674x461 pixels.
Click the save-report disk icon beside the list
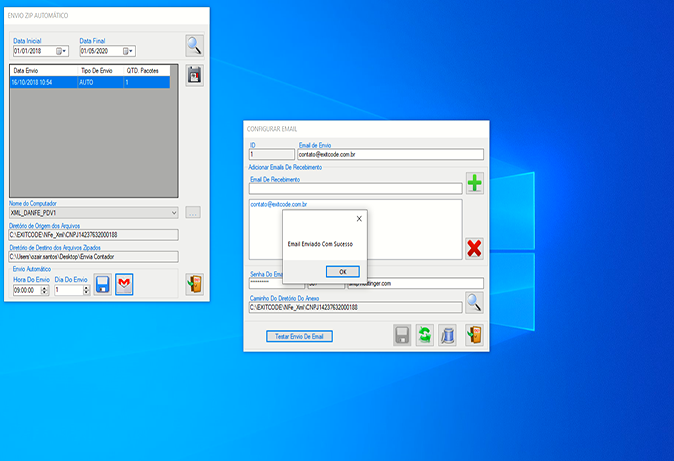click(194, 75)
